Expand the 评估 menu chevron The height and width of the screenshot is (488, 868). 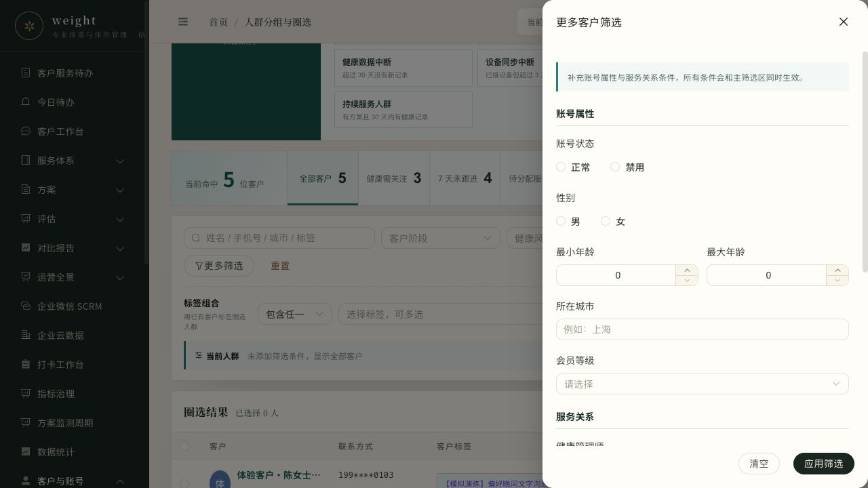click(120, 219)
